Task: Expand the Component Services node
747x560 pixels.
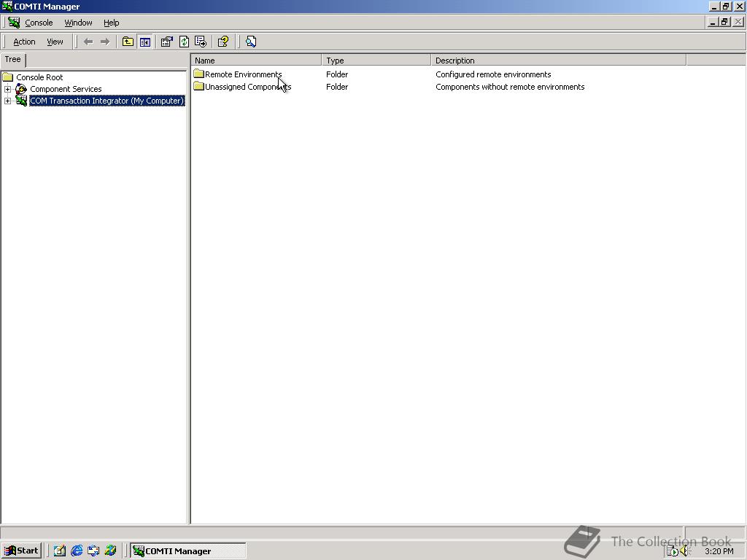Action: pos(7,89)
